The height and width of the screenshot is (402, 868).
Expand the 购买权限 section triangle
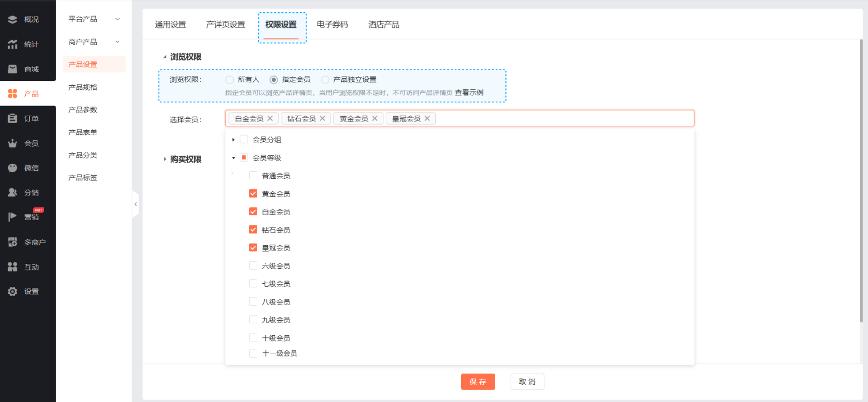point(165,159)
